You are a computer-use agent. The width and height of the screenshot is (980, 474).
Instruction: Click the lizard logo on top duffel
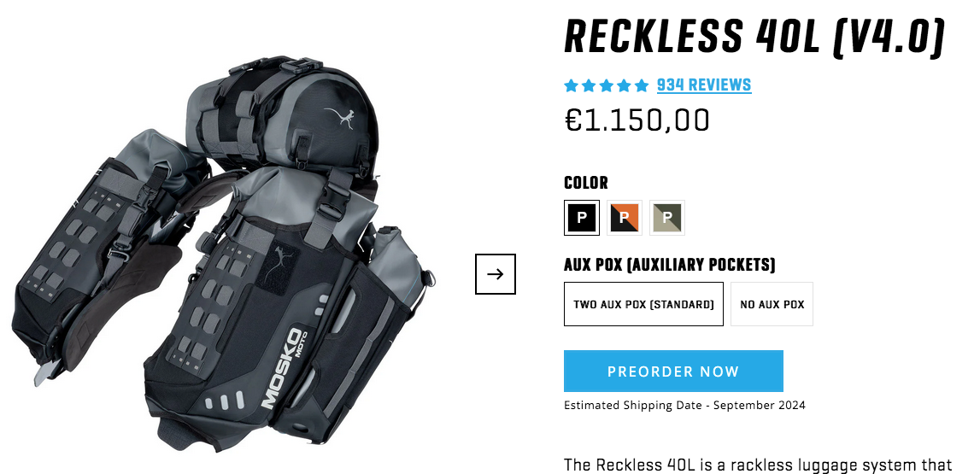click(340, 117)
